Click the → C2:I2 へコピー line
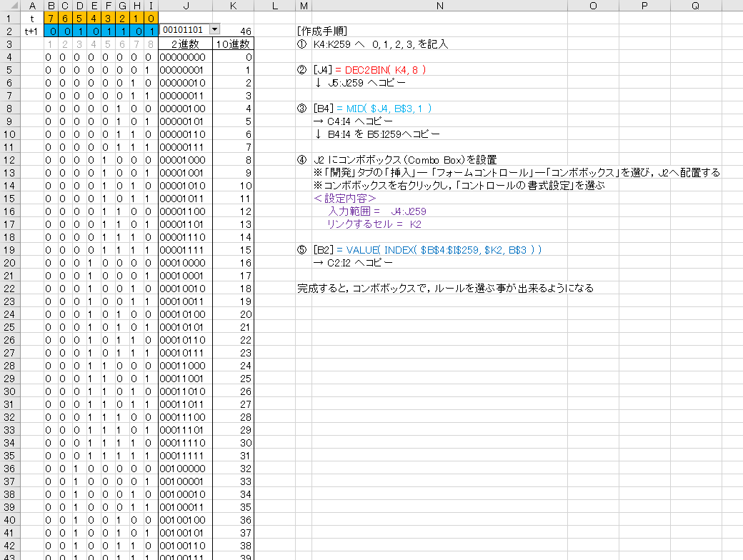Viewport: 743px width, 560px height. point(353,263)
